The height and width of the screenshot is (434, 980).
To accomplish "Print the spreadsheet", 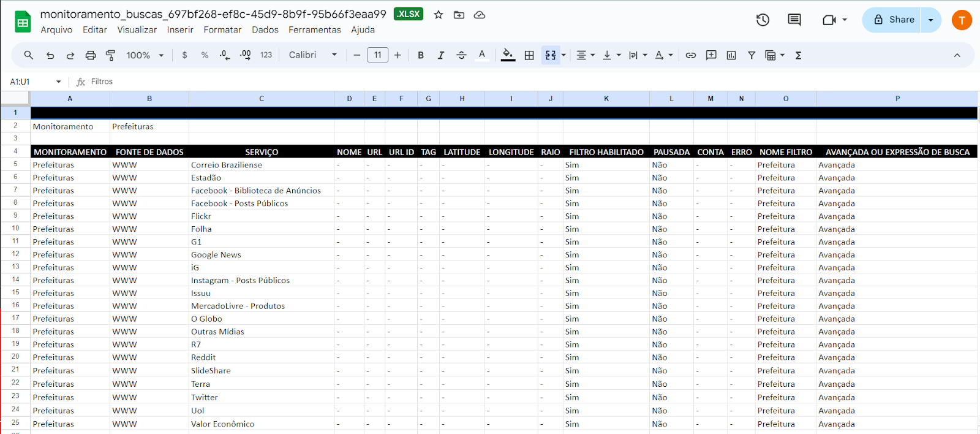I will click(91, 55).
